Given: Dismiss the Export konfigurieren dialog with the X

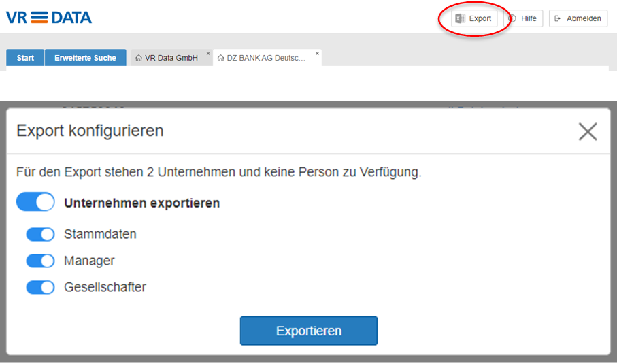Looking at the screenshot, I should click(x=587, y=131).
